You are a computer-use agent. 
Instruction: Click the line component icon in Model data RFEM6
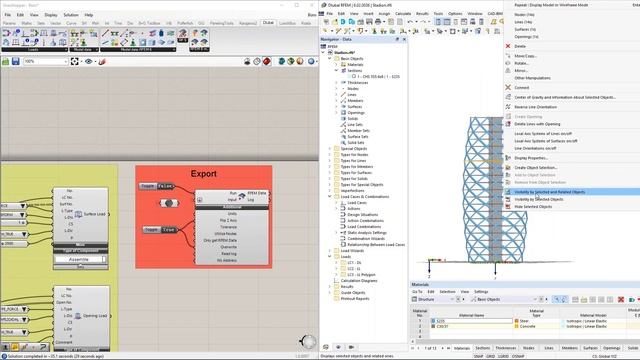[105, 33]
